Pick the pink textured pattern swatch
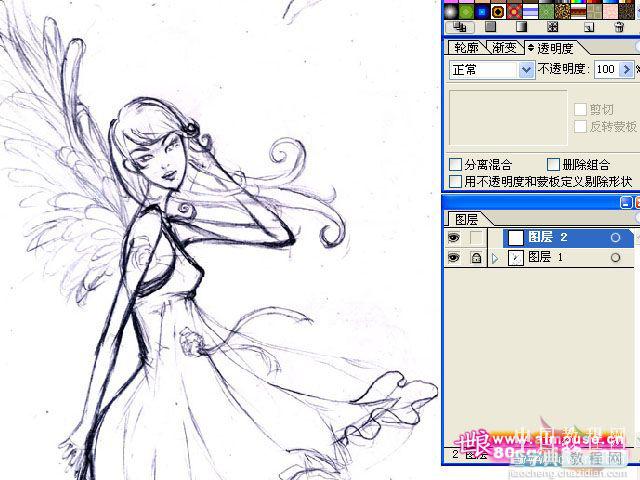Screen dimensions: 640x480 [609, 11]
